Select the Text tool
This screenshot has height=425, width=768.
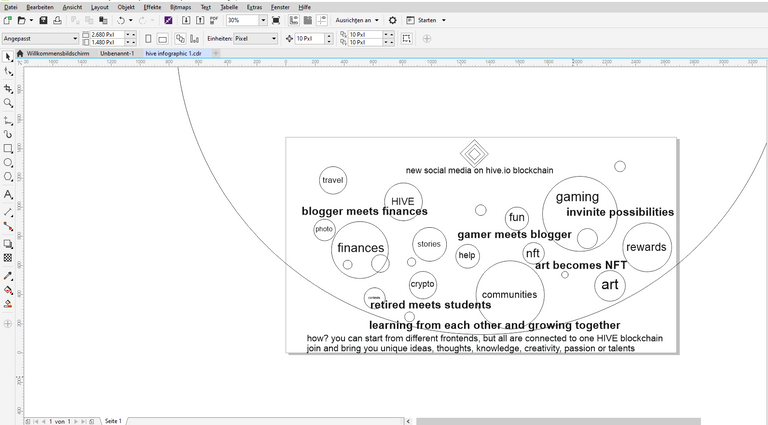[x=8, y=194]
